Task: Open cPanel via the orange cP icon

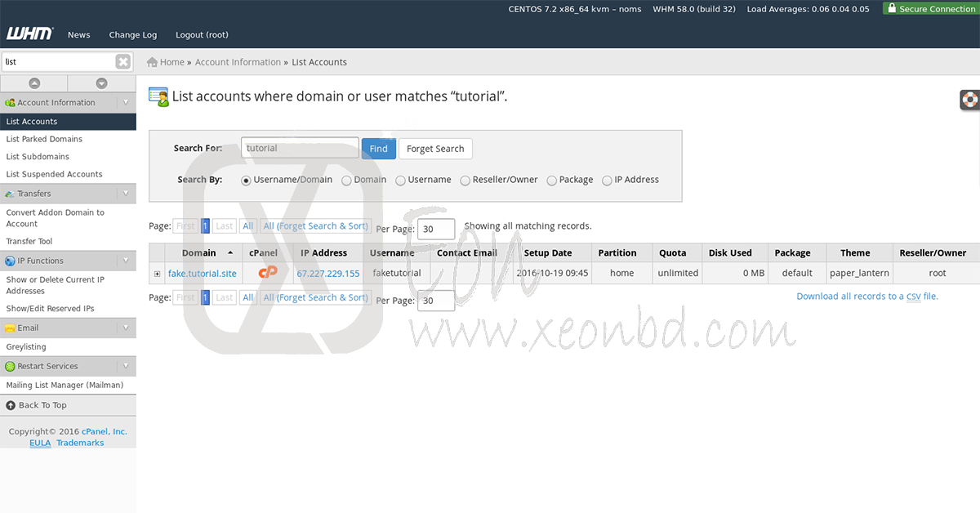Action: coord(268,273)
